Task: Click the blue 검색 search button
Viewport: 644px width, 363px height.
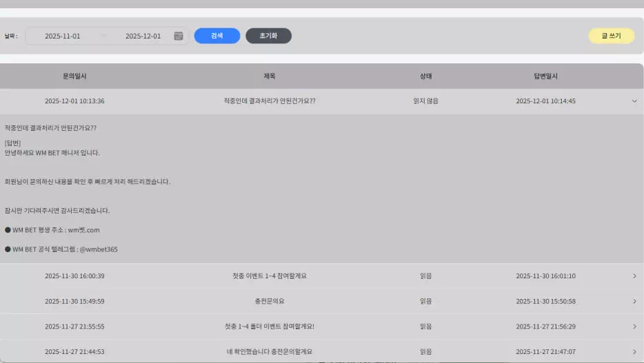Action: 217,36
